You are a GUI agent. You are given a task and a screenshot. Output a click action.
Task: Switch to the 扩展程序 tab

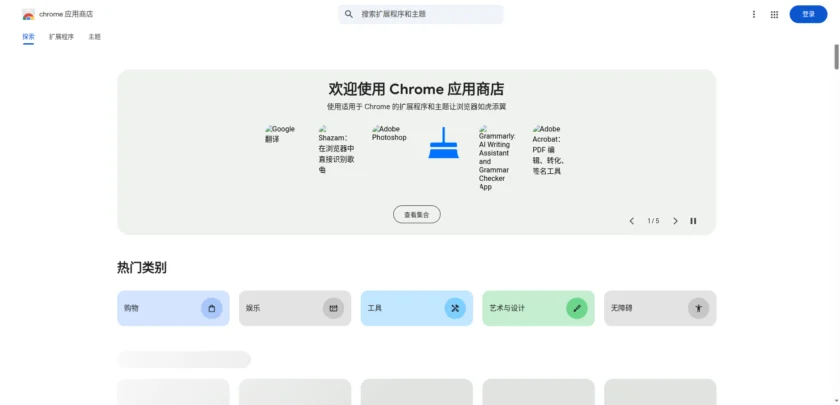tap(62, 37)
